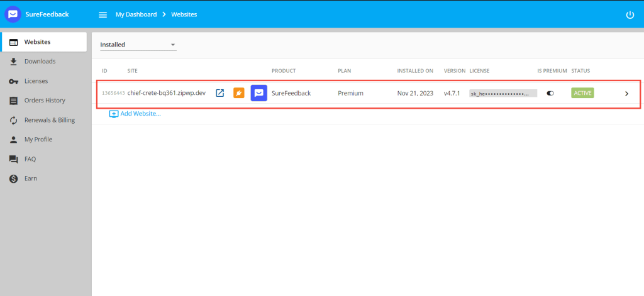This screenshot has width=644, height=296.
Task: Click the LICENSE column header
Action: click(x=479, y=71)
